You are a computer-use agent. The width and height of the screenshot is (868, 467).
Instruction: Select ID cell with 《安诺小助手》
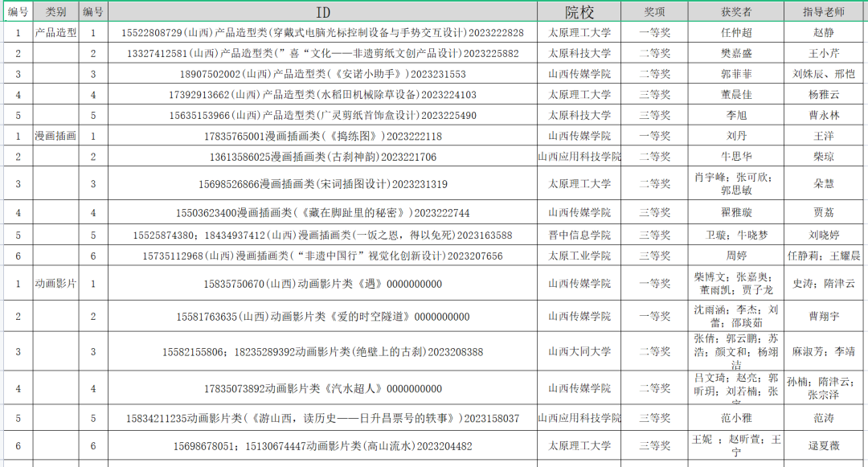[x=323, y=74]
